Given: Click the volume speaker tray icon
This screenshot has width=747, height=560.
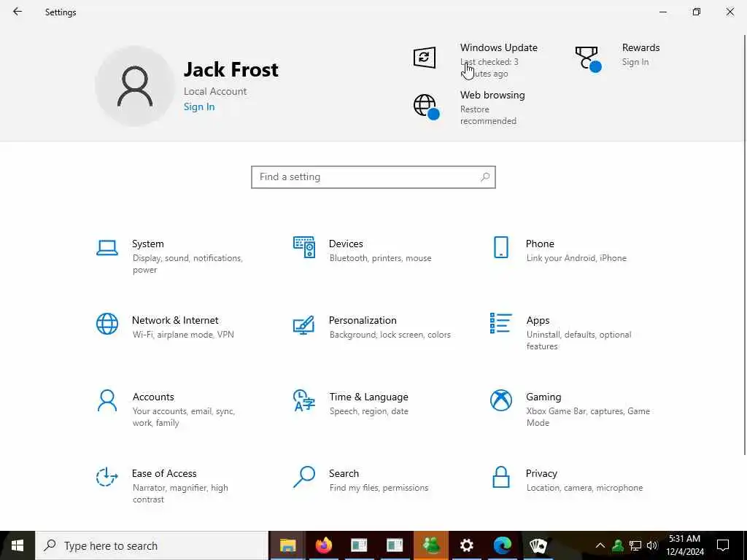Looking at the screenshot, I should pos(652,545).
